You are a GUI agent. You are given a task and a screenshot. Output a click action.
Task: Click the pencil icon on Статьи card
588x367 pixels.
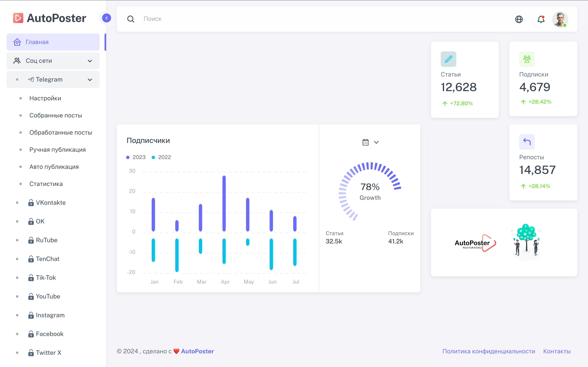[448, 59]
